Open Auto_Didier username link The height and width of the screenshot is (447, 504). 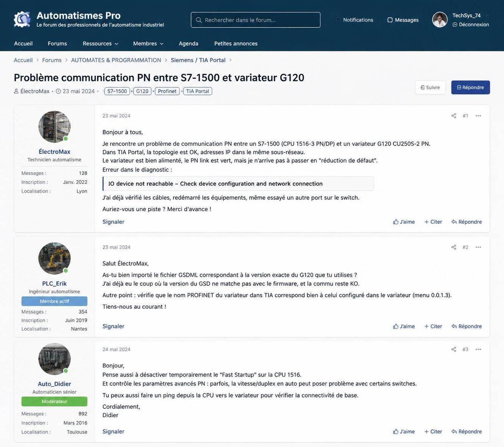[55, 384]
